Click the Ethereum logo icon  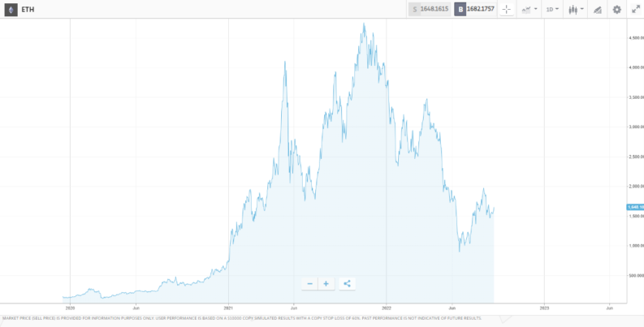11,9
